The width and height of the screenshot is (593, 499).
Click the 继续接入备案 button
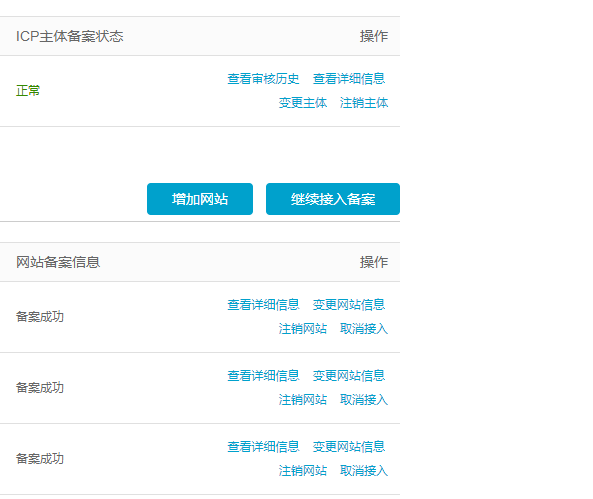(x=333, y=199)
